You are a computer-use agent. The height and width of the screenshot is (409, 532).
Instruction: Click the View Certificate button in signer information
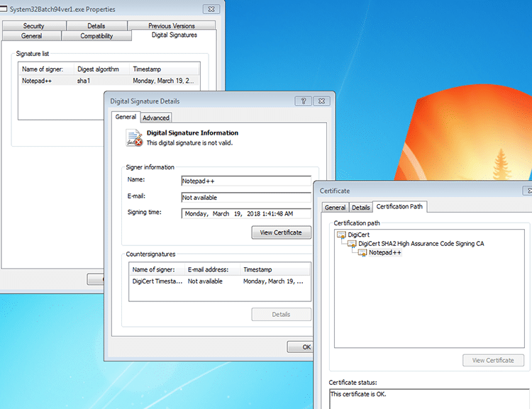281,232
